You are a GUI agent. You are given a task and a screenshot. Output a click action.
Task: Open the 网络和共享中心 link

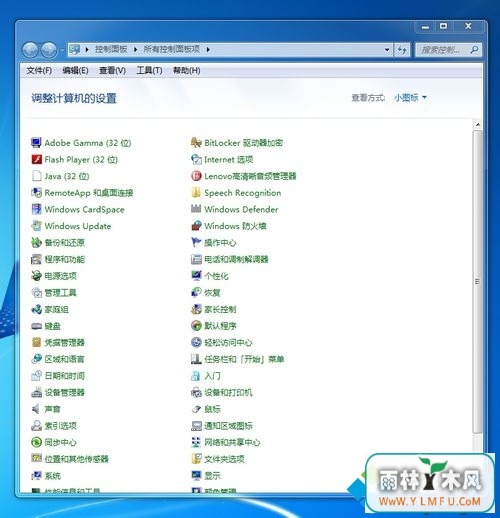[x=232, y=442]
